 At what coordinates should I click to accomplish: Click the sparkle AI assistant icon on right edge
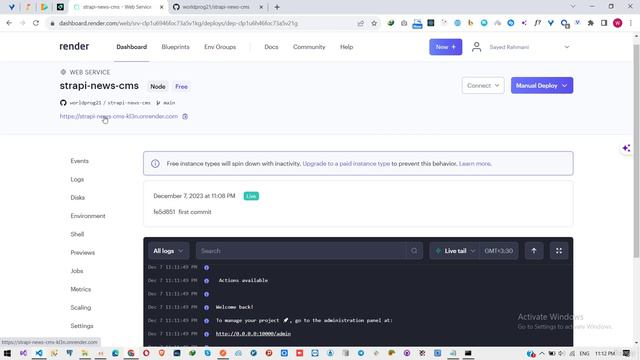click(x=627, y=148)
